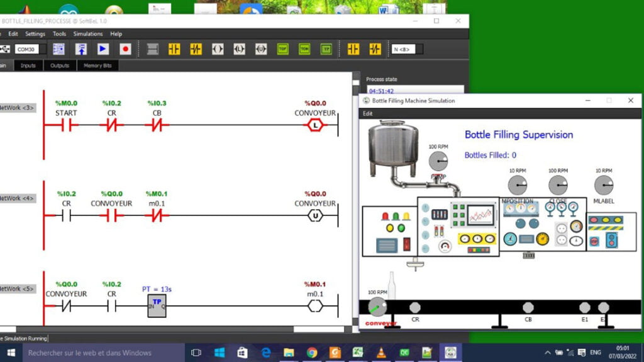Image resolution: width=644 pixels, height=362 pixels.
Task: Open the Edit menu in simulation window
Action: pyautogui.click(x=368, y=114)
